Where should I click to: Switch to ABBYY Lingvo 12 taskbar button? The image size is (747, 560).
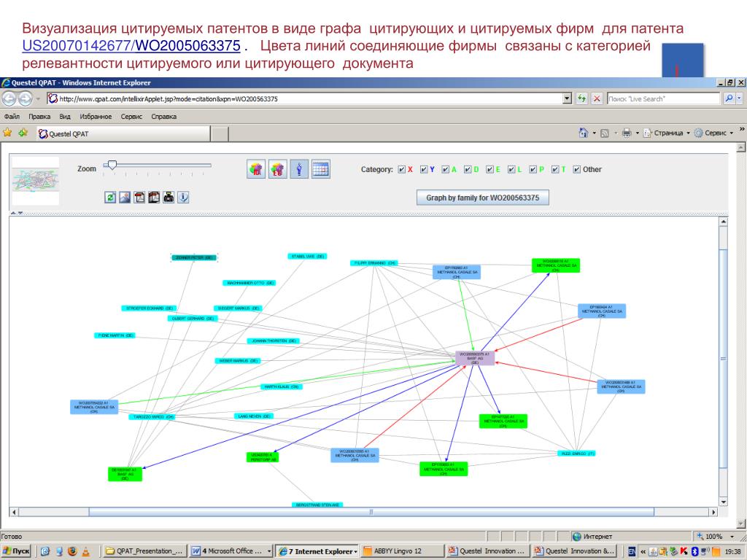click(x=403, y=551)
